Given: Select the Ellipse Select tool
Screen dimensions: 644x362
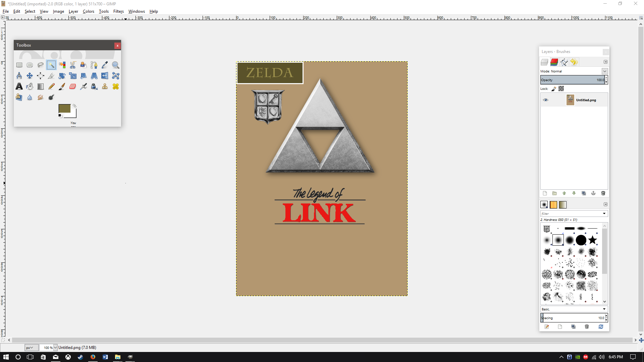Looking at the screenshot, I should click(30, 65).
